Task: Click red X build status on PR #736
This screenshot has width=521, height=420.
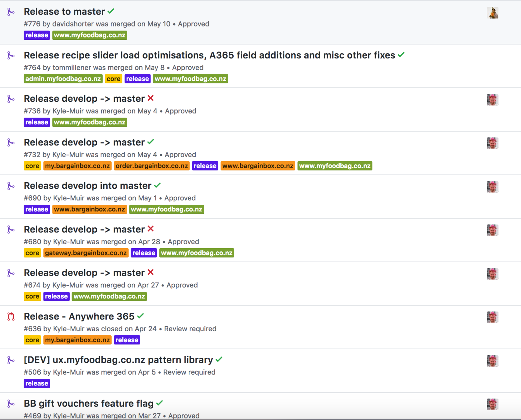Action: point(151,98)
